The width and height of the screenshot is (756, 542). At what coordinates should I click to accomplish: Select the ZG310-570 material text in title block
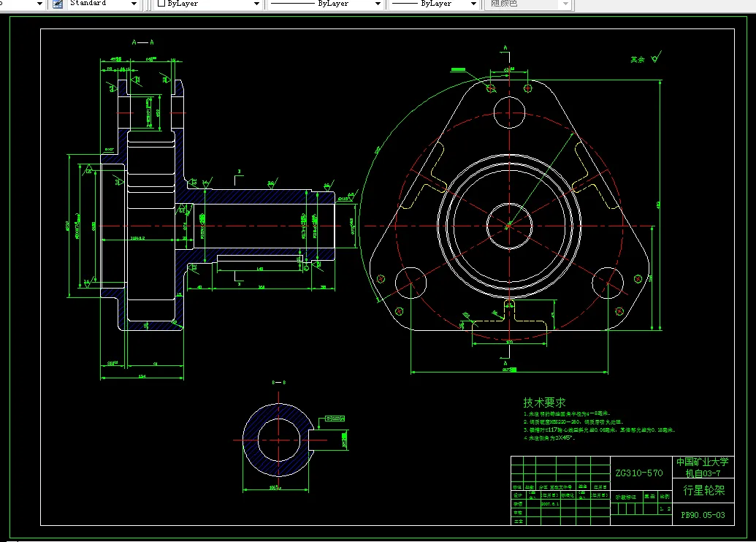click(x=639, y=473)
